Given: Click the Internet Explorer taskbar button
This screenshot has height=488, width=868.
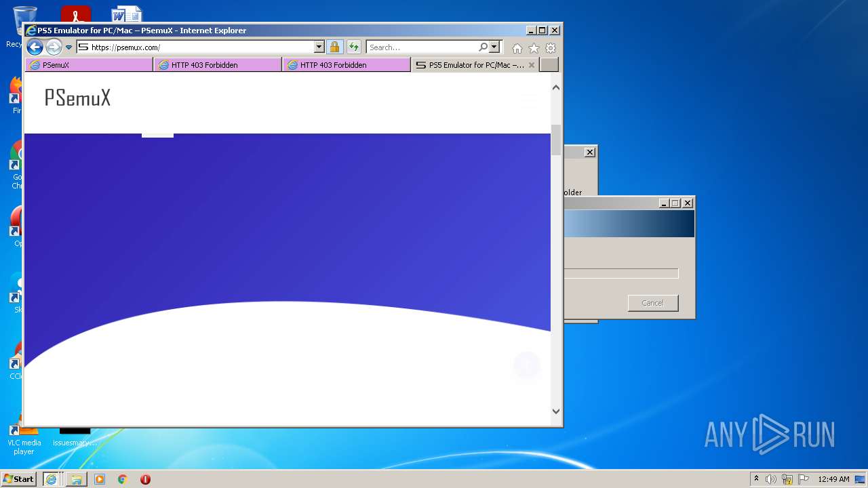Looking at the screenshot, I should pyautogui.click(x=51, y=479).
